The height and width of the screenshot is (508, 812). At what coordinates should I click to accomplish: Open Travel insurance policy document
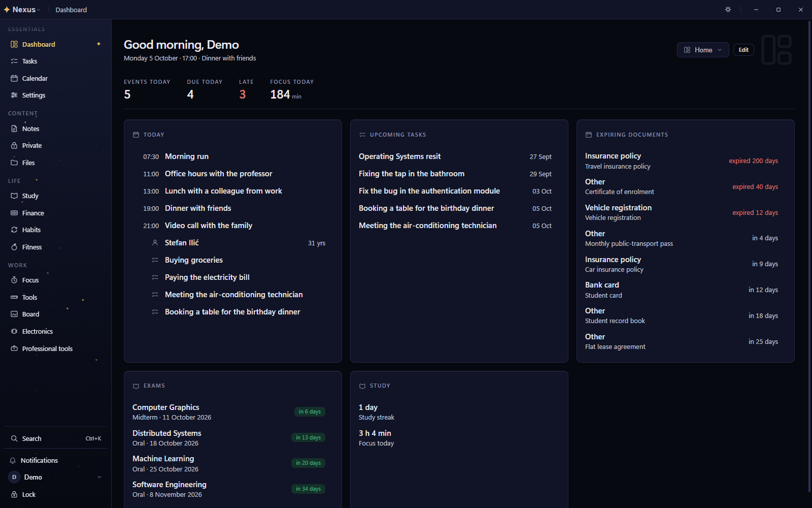pos(682,161)
